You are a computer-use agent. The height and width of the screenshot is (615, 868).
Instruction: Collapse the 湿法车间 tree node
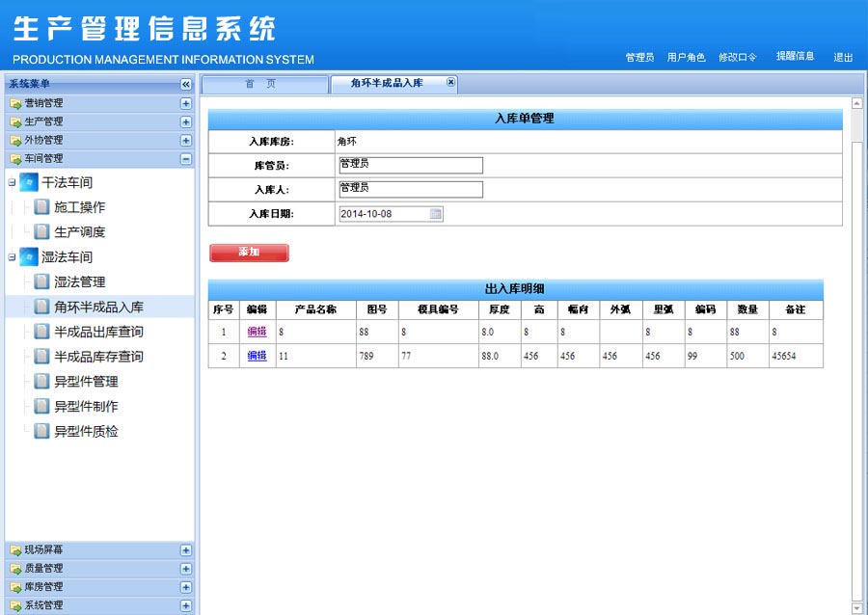pyautogui.click(x=12, y=257)
